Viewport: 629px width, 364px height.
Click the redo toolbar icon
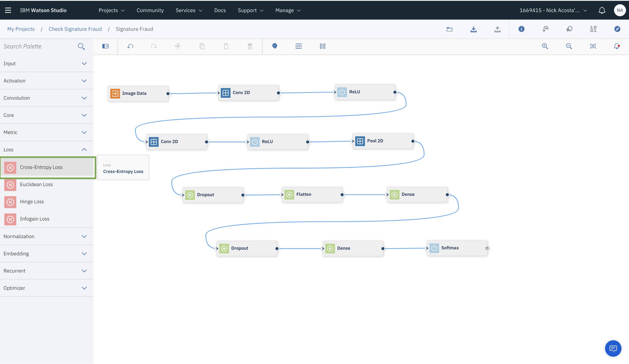(154, 46)
